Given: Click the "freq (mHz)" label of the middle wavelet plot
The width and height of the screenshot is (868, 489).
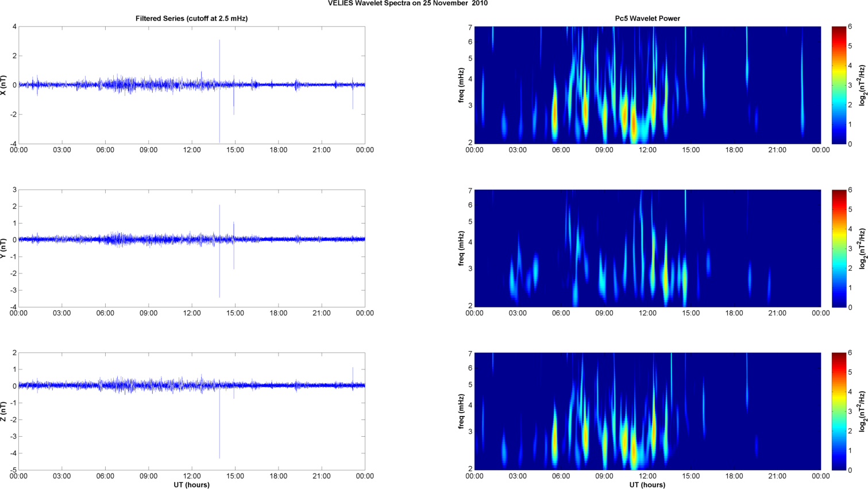Looking at the screenshot, I should pos(461,248).
